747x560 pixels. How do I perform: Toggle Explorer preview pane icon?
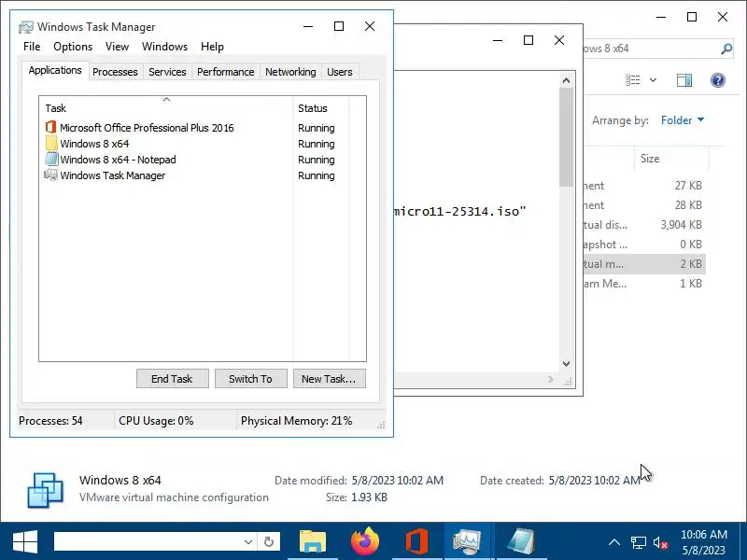(x=684, y=80)
